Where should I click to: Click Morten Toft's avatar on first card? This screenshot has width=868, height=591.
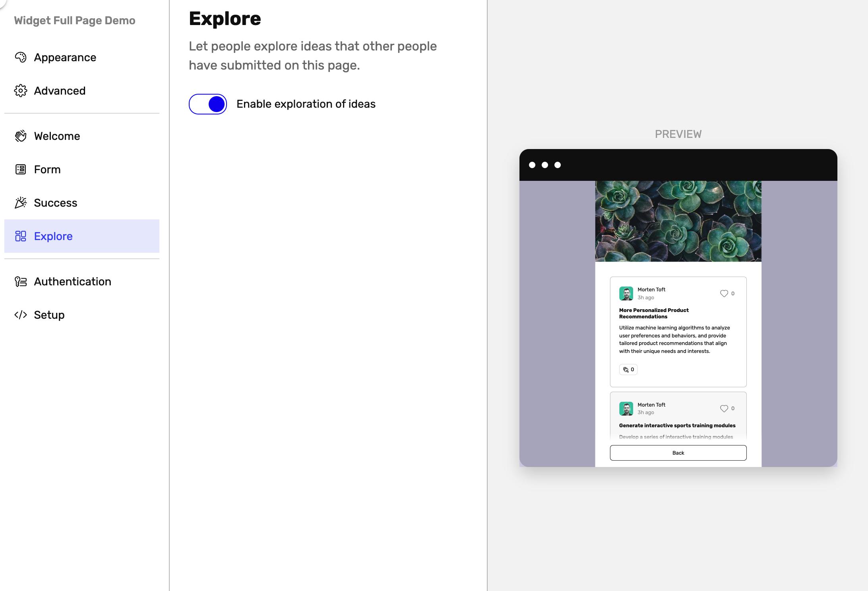tap(626, 293)
